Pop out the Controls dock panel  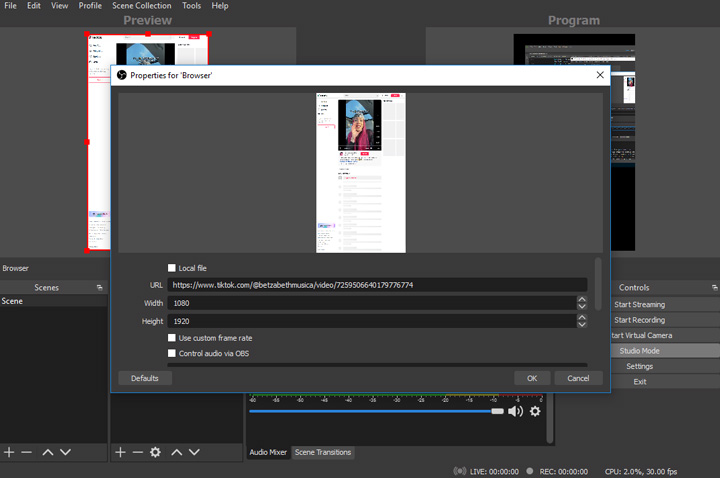[x=714, y=287]
